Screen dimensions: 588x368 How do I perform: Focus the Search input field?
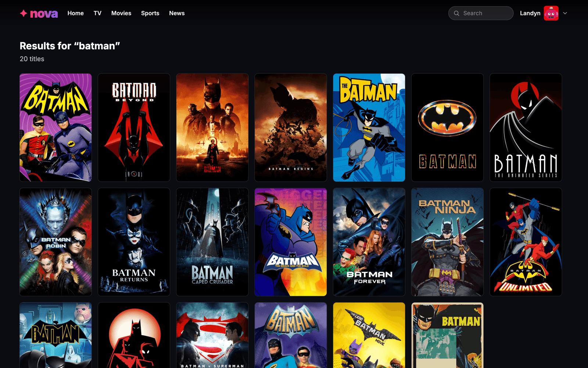point(481,13)
